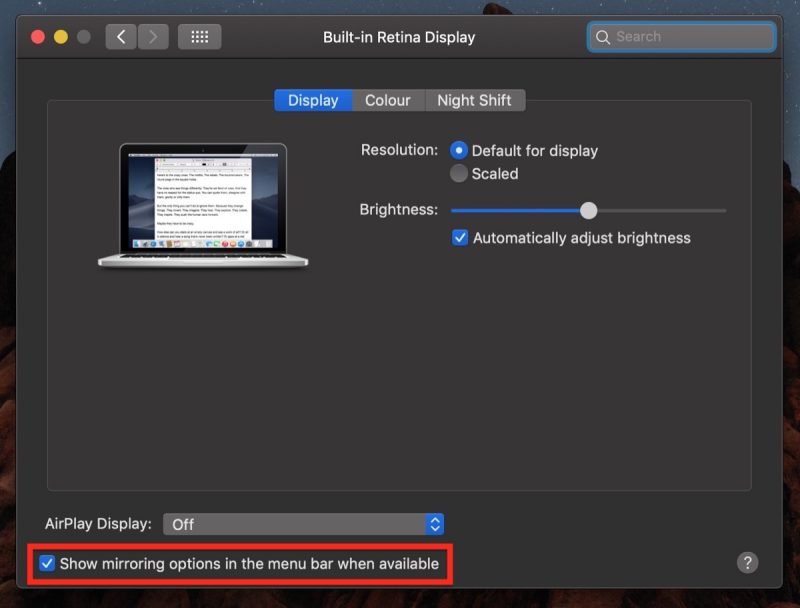Image resolution: width=800 pixels, height=608 pixels.
Task: Click the forward navigation arrow icon
Action: tap(151, 36)
